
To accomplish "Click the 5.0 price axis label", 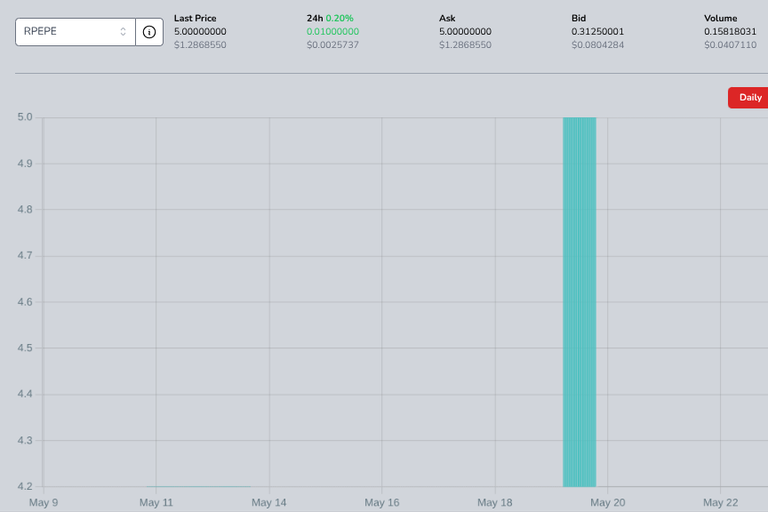I will tap(25, 117).
